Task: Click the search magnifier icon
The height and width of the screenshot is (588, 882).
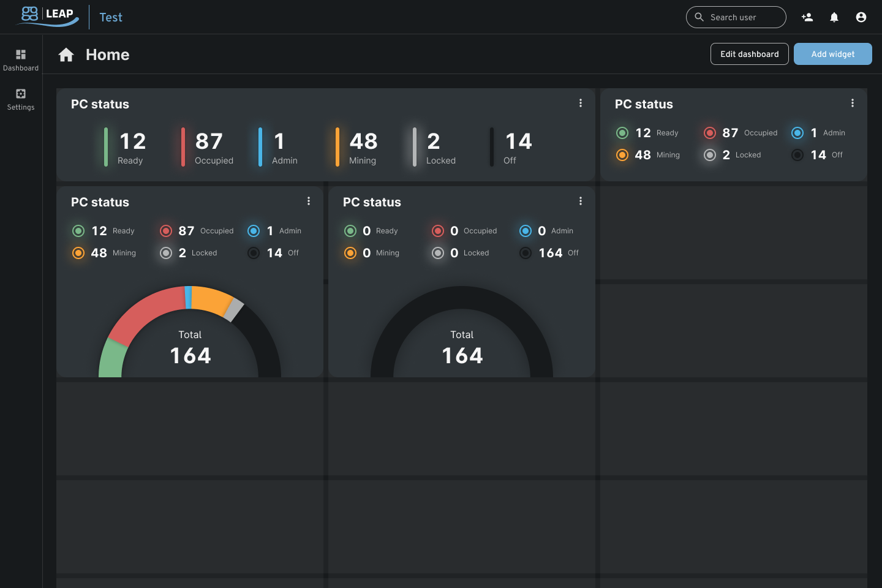Action: tap(699, 17)
